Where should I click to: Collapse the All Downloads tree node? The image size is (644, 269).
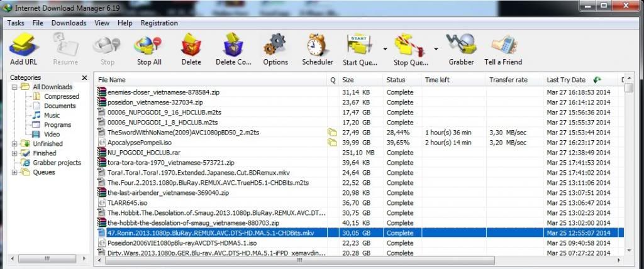tap(14, 87)
